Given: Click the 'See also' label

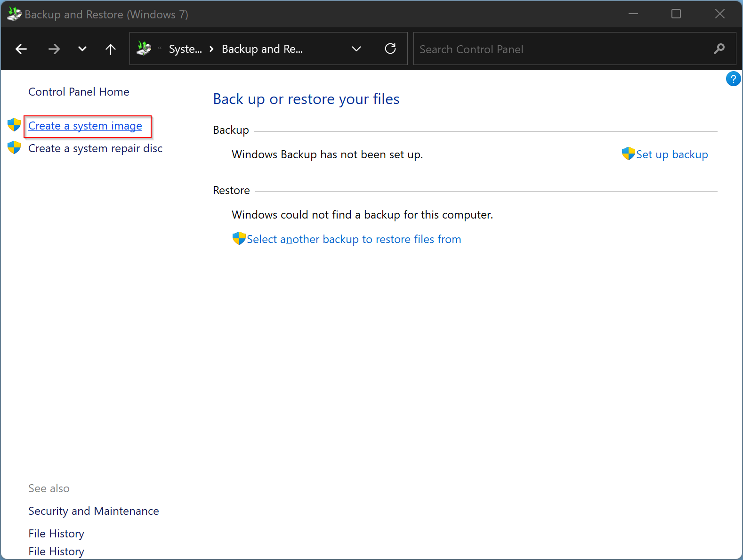Looking at the screenshot, I should pos(49,488).
